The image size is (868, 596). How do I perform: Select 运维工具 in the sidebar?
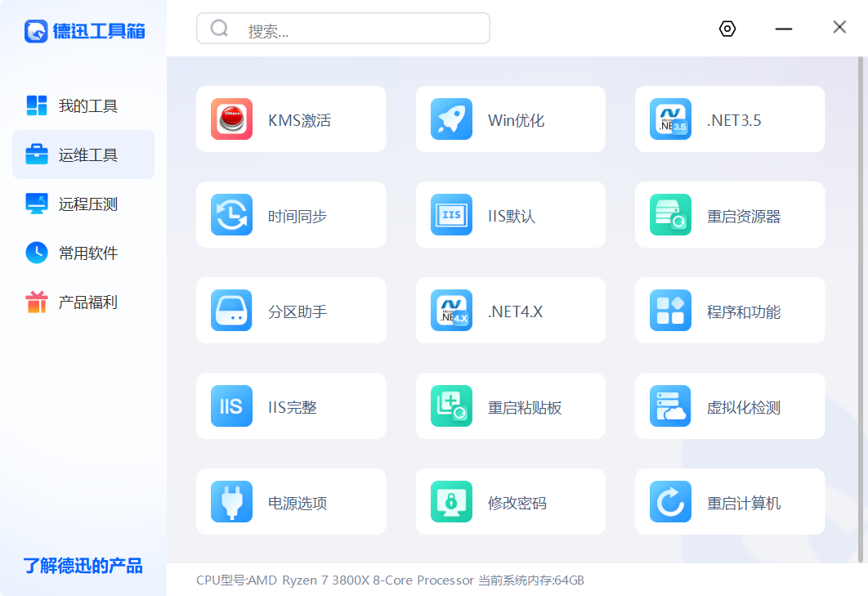tap(83, 155)
